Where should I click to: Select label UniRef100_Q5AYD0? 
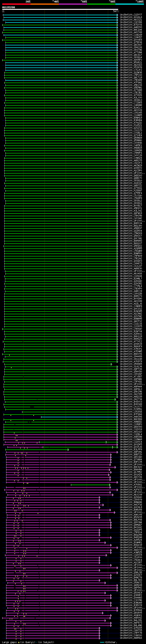[131, 371]
